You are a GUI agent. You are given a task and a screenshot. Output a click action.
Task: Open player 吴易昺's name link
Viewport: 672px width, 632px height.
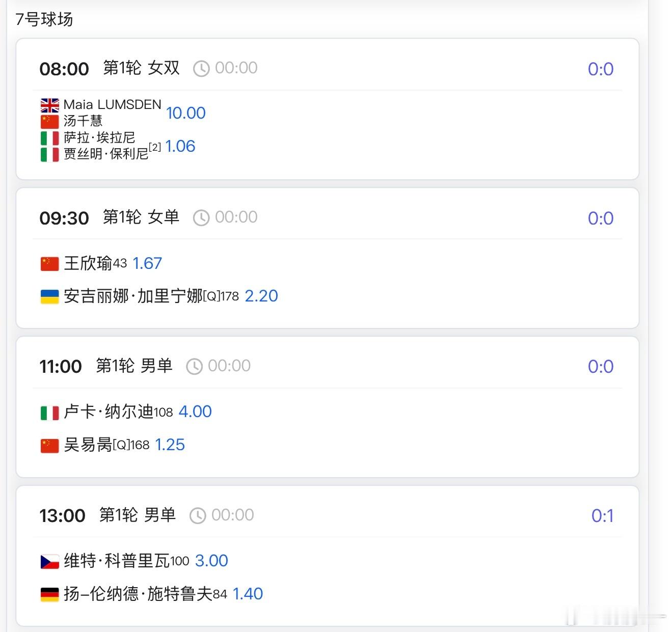pos(88,445)
